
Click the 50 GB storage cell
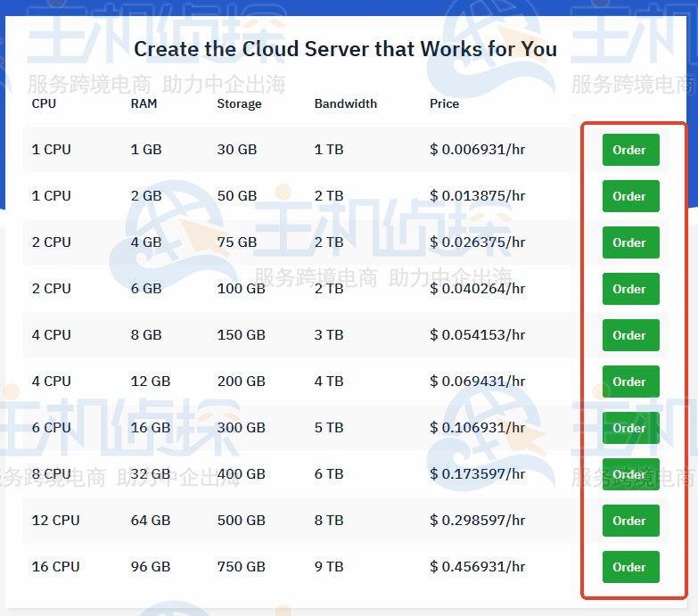pos(237,196)
